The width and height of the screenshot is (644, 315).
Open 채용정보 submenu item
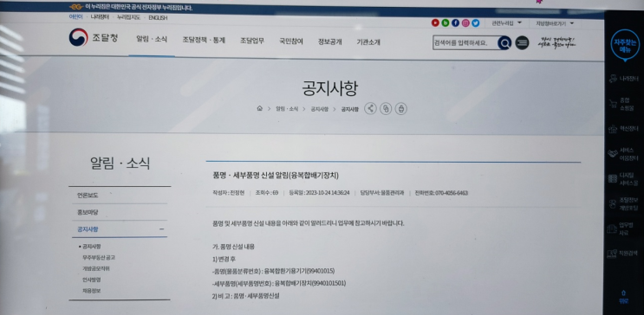91,291
